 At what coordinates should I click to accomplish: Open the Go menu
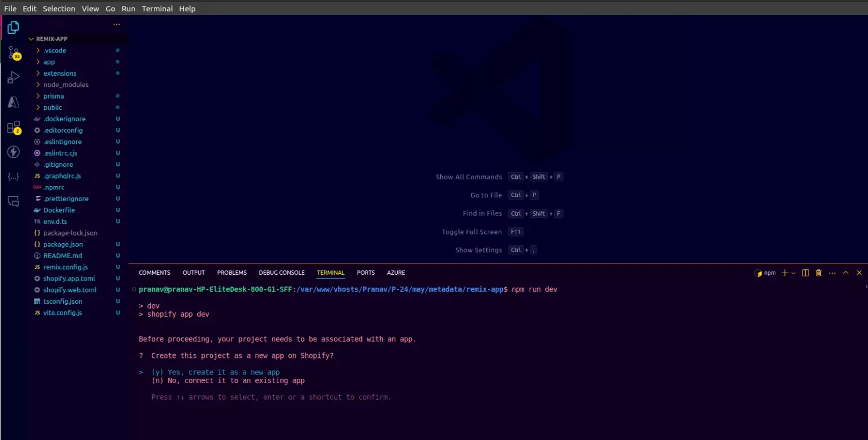[x=110, y=9]
